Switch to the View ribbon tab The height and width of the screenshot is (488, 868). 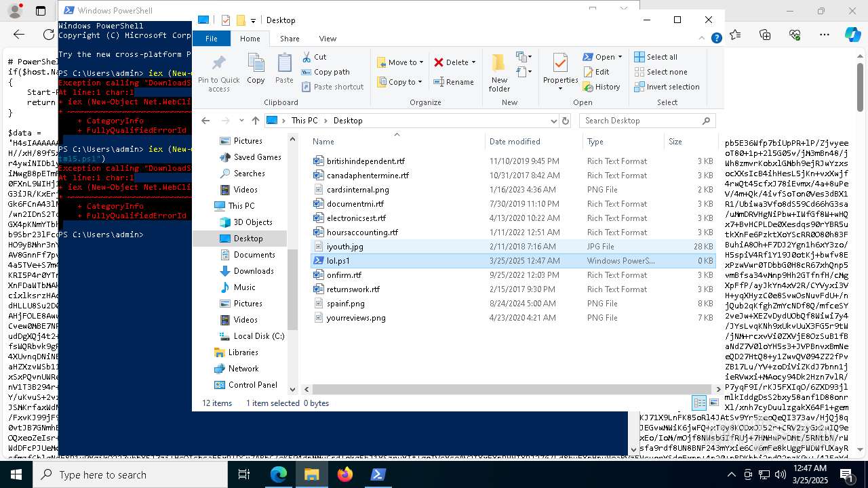(x=328, y=39)
